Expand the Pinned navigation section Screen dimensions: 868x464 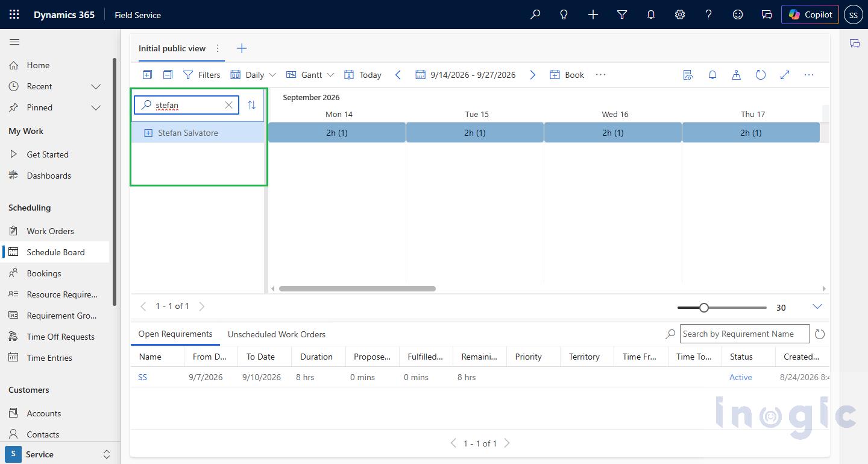(96, 107)
